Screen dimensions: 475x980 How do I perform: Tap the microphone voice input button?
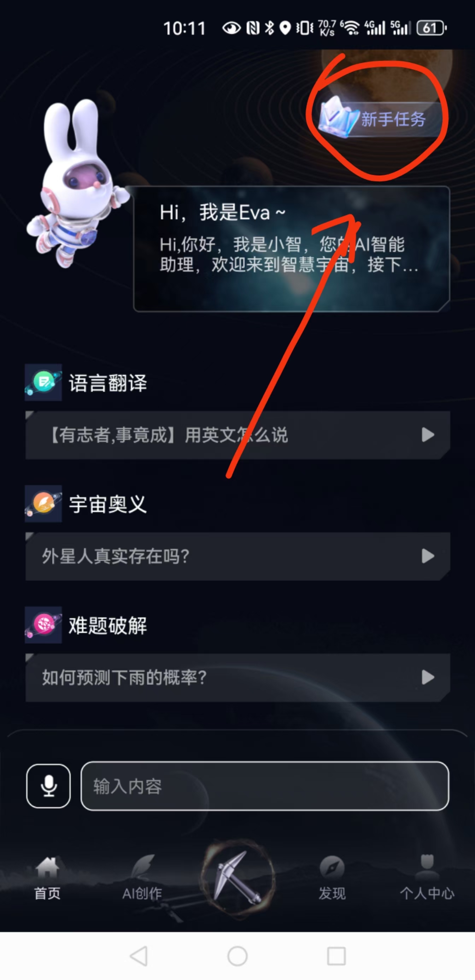[48, 786]
